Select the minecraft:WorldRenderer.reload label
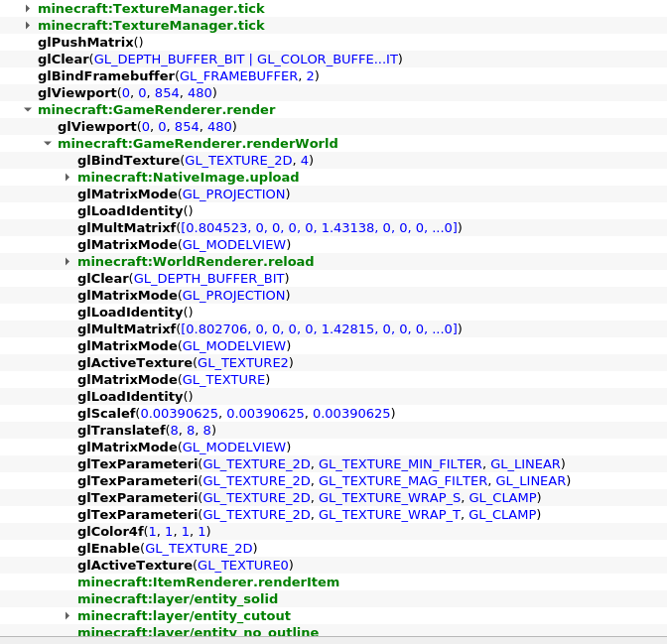The image size is (667, 644). click(196, 261)
